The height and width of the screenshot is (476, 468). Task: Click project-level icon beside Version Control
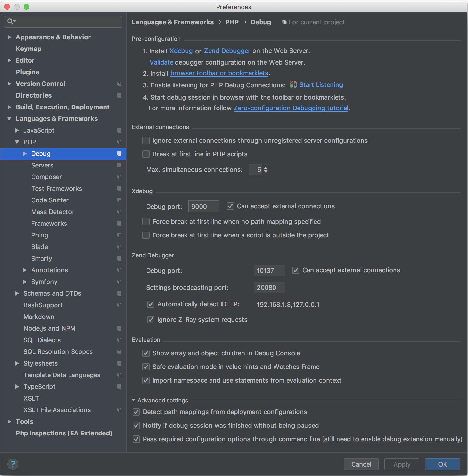point(119,84)
